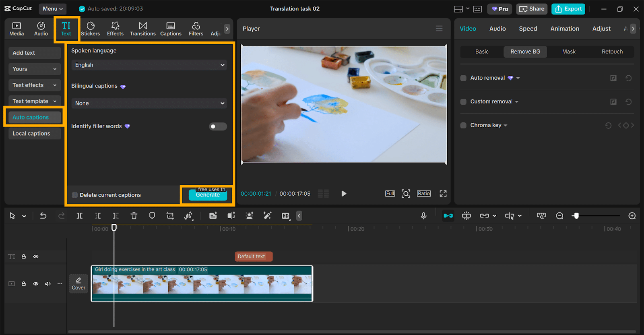Open the Bilingual captions None dropdown
The width and height of the screenshot is (644, 335).
(x=149, y=103)
